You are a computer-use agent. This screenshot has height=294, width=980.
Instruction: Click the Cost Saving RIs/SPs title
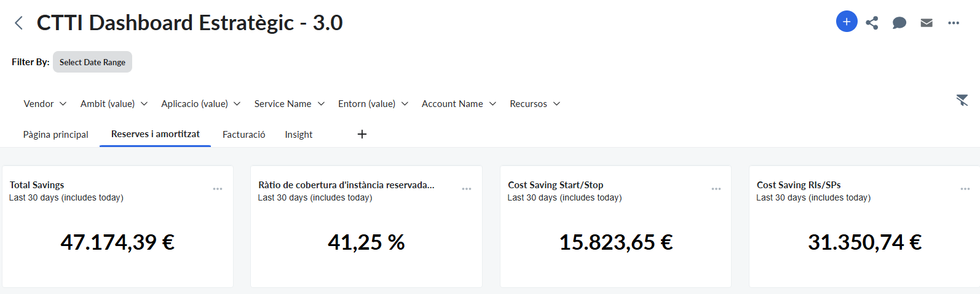coord(799,185)
